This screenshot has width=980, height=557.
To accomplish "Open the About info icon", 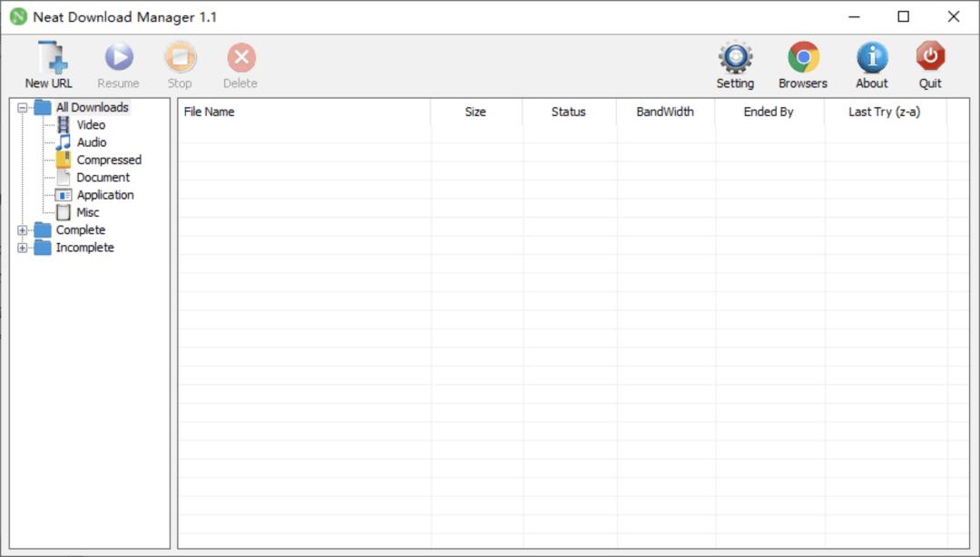I will click(x=872, y=57).
